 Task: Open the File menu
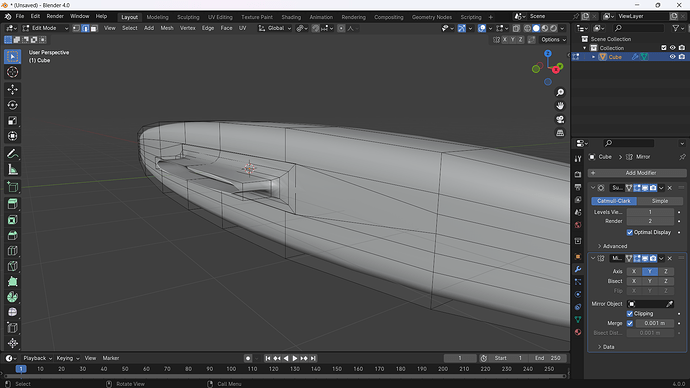pos(20,16)
